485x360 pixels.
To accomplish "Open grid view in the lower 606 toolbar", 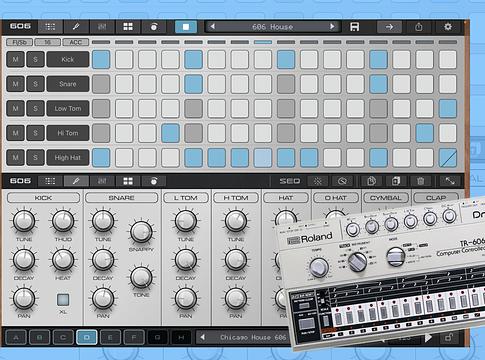I will (50, 181).
